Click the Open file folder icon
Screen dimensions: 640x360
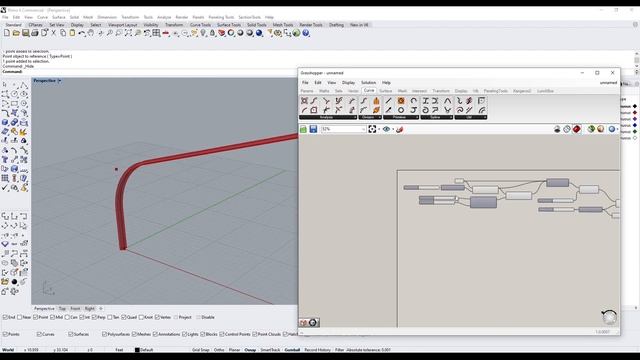[16, 33]
